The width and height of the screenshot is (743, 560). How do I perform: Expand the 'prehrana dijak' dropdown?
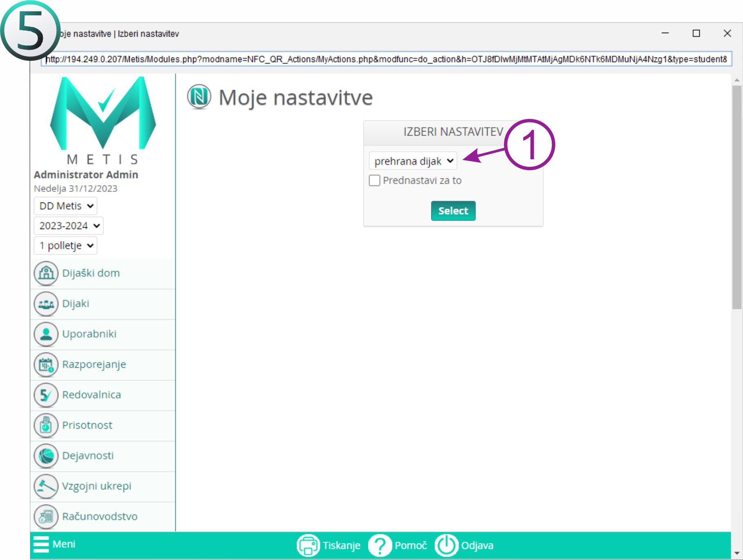pos(413,161)
